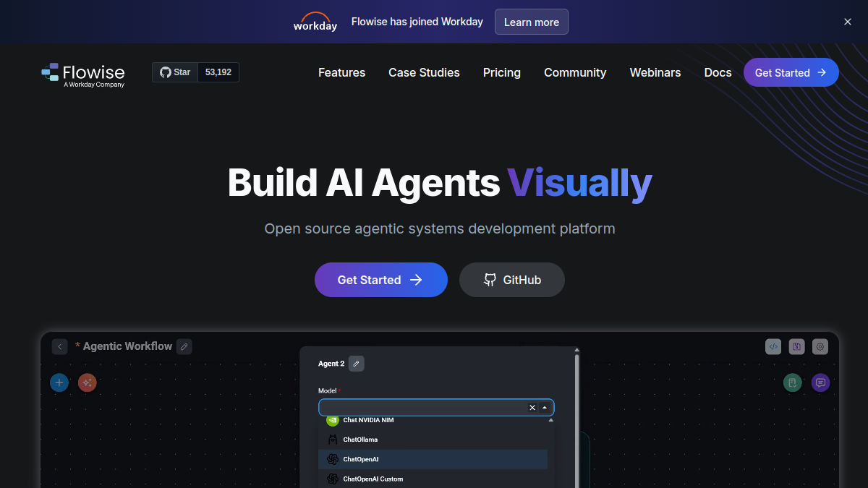
Task: Select ChatOllama from the model list
Action: 433,440
